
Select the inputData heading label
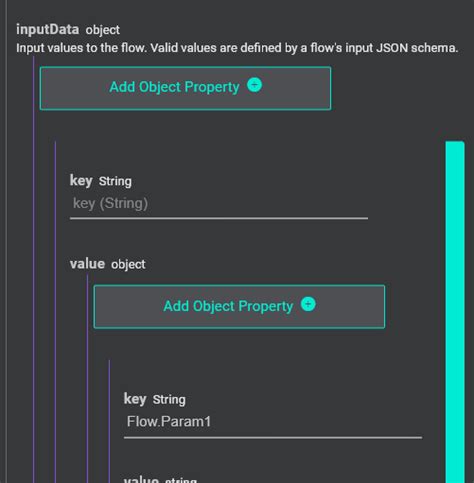pyautogui.click(x=48, y=29)
